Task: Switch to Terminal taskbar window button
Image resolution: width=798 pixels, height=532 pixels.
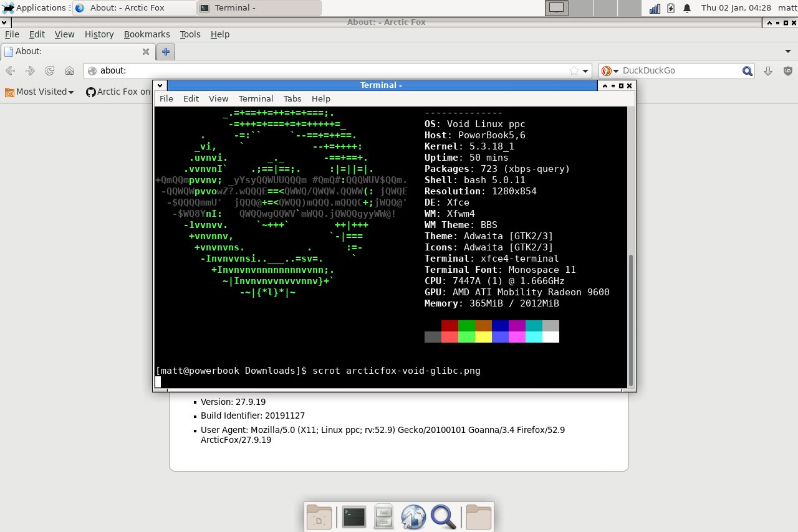Action: point(259,8)
